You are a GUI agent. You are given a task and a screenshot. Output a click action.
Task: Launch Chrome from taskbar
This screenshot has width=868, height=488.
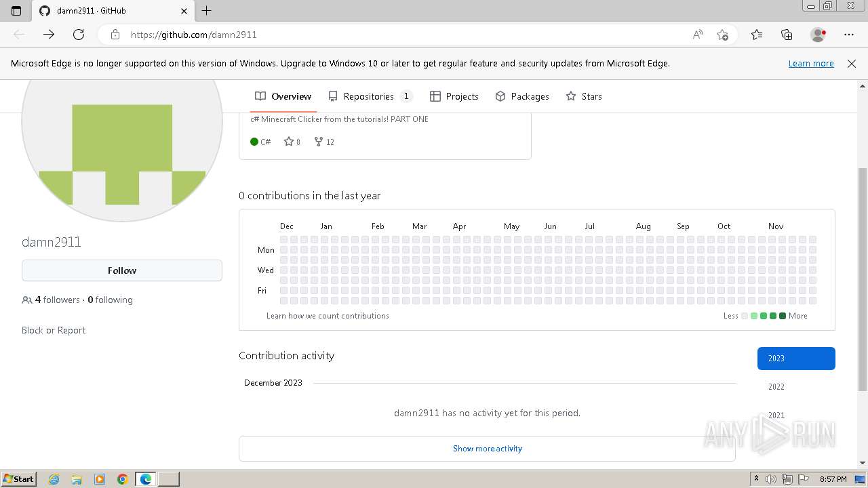[123, 479]
